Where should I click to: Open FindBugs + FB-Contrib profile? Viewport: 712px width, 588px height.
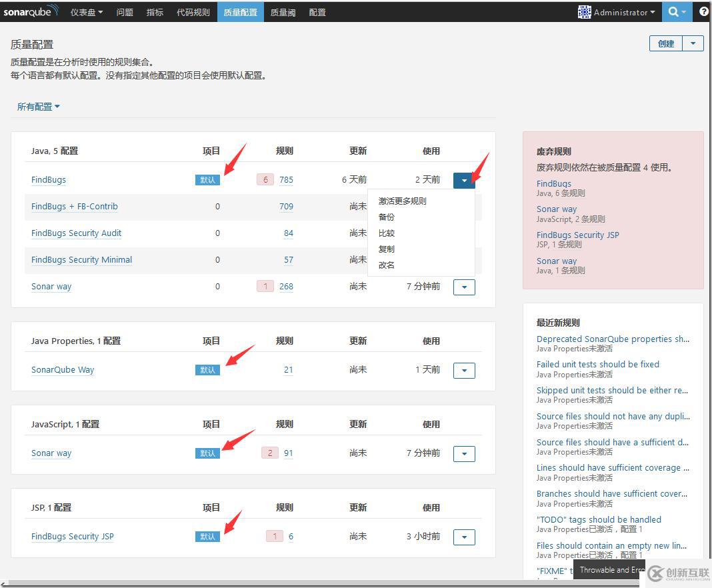click(x=75, y=207)
